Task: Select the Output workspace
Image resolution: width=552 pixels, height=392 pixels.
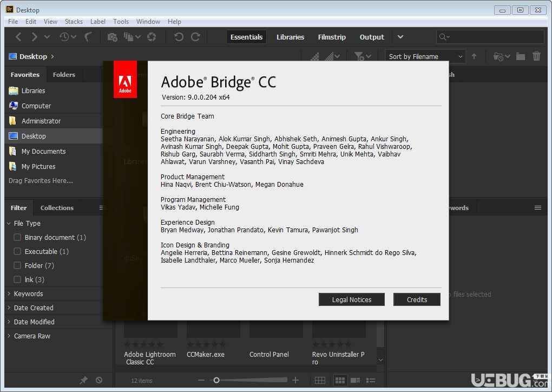Action: click(372, 37)
